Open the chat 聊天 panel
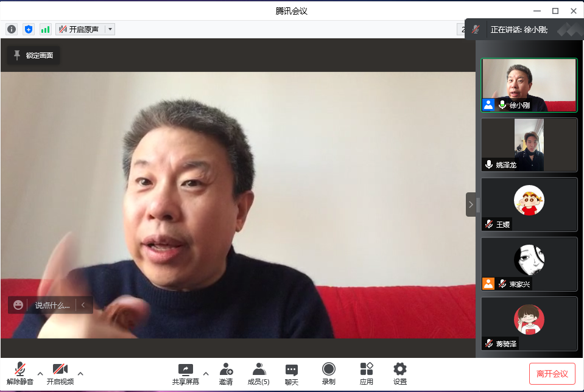 (291, 373)
